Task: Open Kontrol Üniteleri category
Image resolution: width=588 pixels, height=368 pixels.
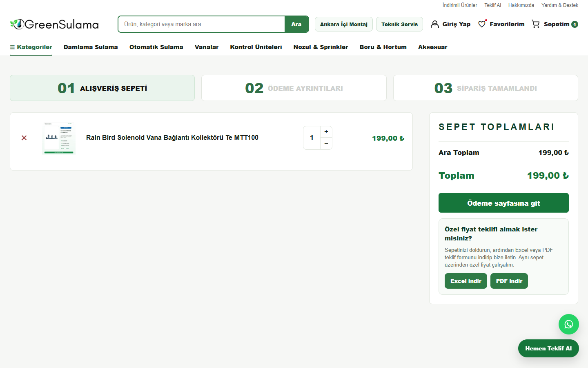Action: click(x=256, y=47)
